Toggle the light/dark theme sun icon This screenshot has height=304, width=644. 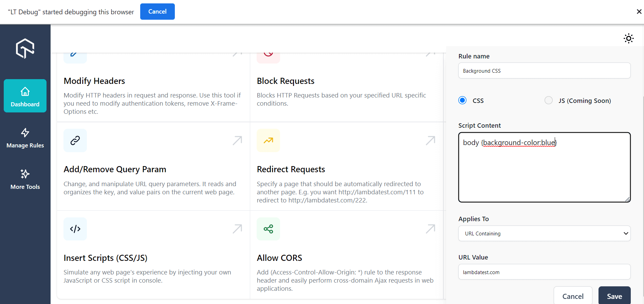pos(628,38)
